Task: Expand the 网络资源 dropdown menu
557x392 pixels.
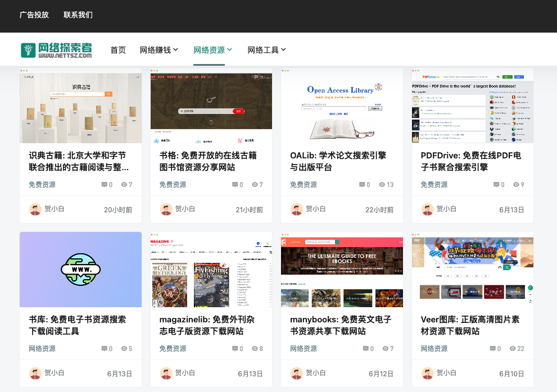Action: point(213,50)
